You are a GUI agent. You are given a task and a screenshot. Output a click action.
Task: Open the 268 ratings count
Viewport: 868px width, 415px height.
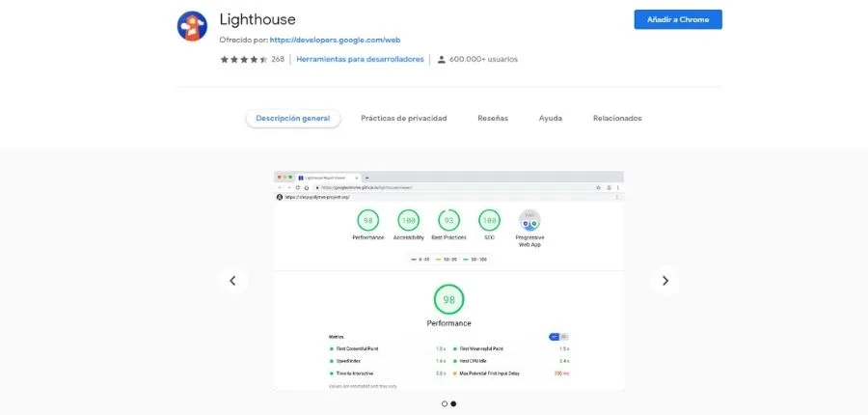pyautogui.click(x=278, y=59)
